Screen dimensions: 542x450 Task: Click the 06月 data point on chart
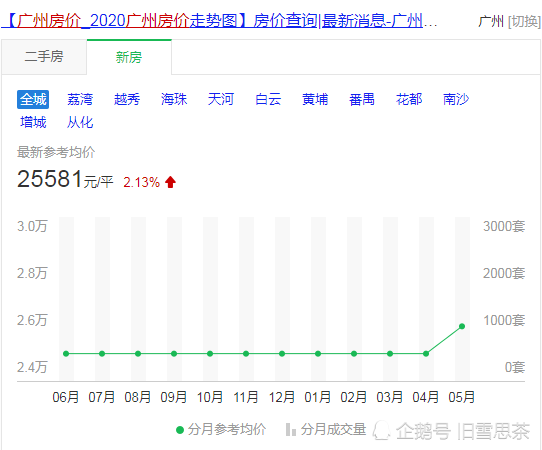point(66,354)
